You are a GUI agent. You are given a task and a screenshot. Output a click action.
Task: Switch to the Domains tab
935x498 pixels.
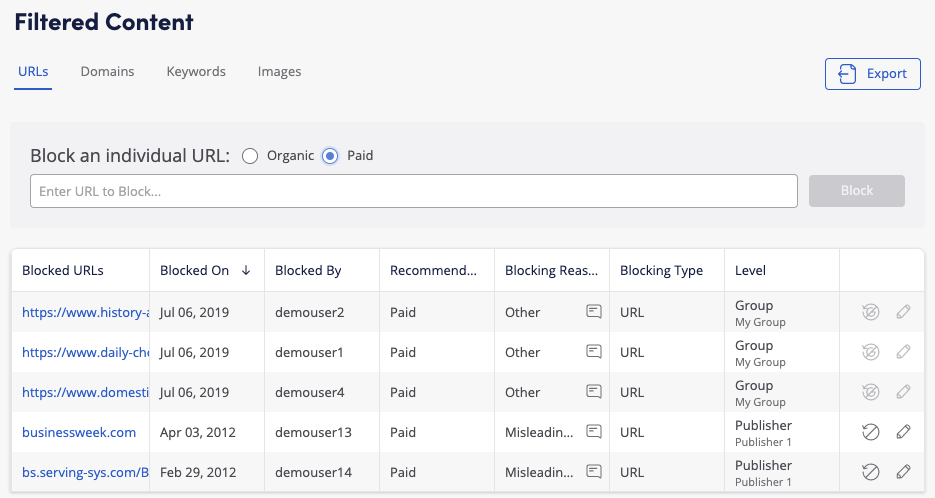[x=107, y=72]
